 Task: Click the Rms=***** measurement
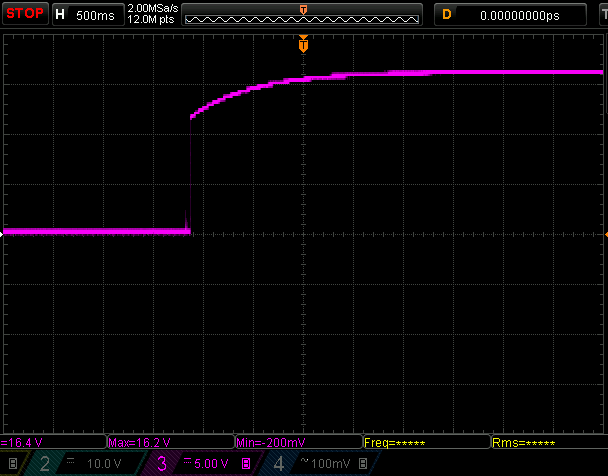(x=523, y=443)
